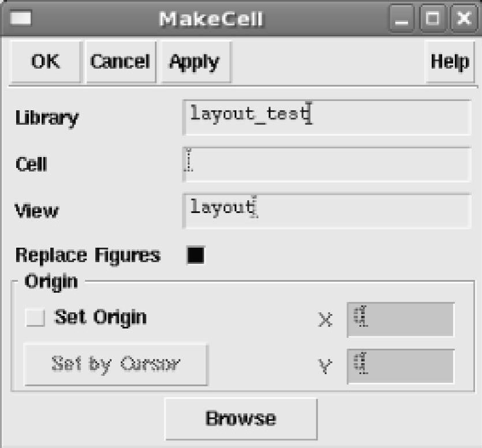Image resolution: width=482 pixels, height=448 pixels.
Task: Click the Browse button
Action: (241, 419)
